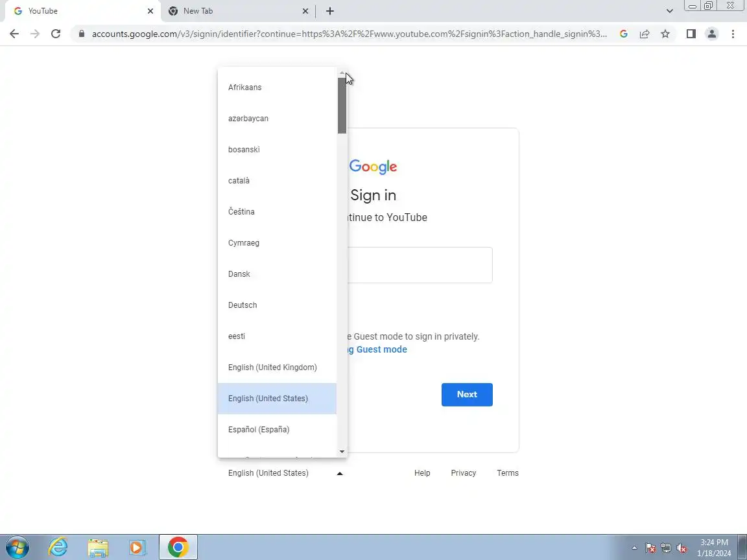Launch Internet Explorer from the taskbar

(x=58, y=547)
